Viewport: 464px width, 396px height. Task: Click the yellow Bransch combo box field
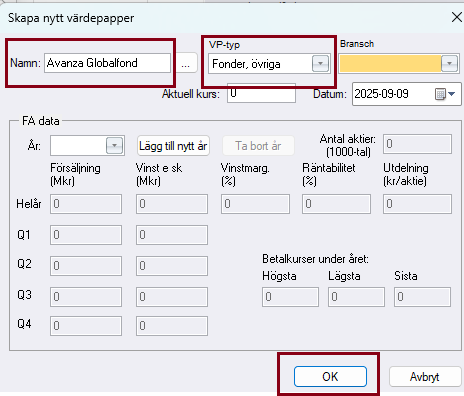[399, 63]
